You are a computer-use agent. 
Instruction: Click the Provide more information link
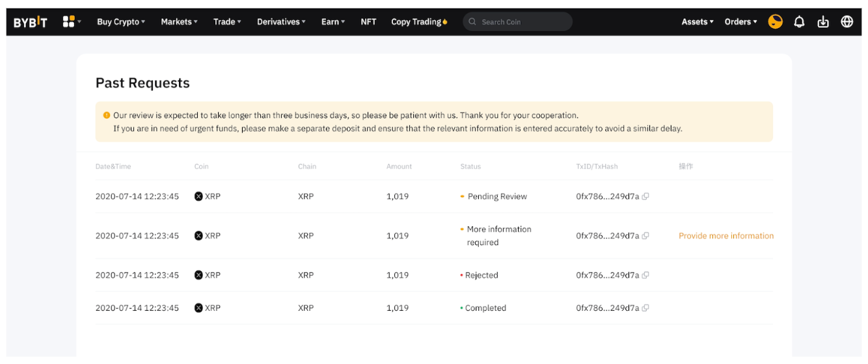[x=726, y=236]
